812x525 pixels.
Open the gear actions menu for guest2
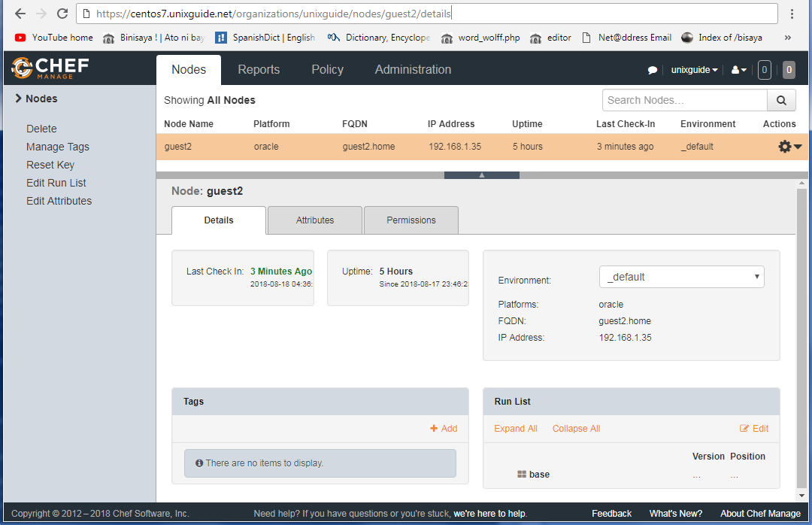[789, 147]
